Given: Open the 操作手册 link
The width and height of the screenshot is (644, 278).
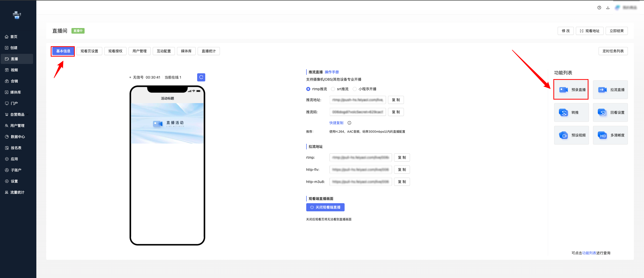Looking at the screenshot, I should point(331,72).
